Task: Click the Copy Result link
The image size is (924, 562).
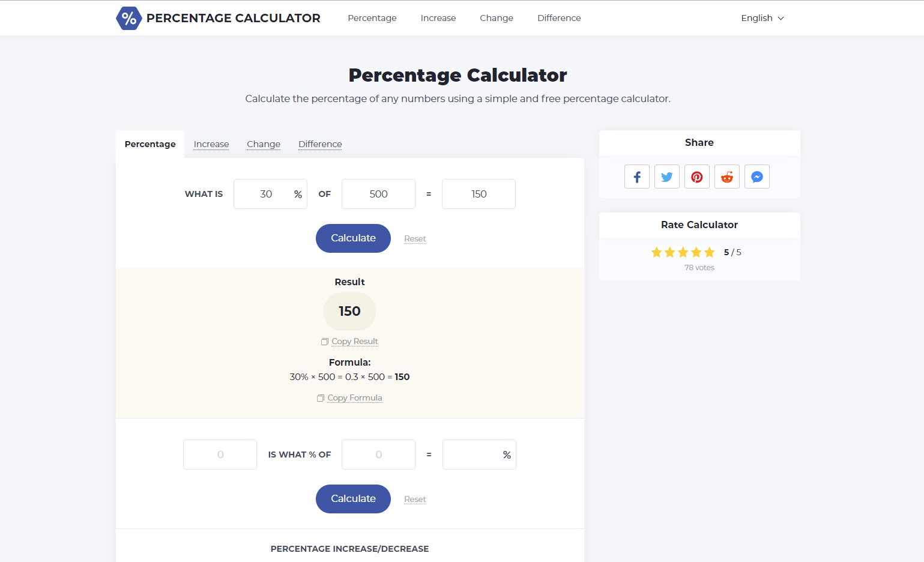Action: pyautogui.click(x=355, y=341)
